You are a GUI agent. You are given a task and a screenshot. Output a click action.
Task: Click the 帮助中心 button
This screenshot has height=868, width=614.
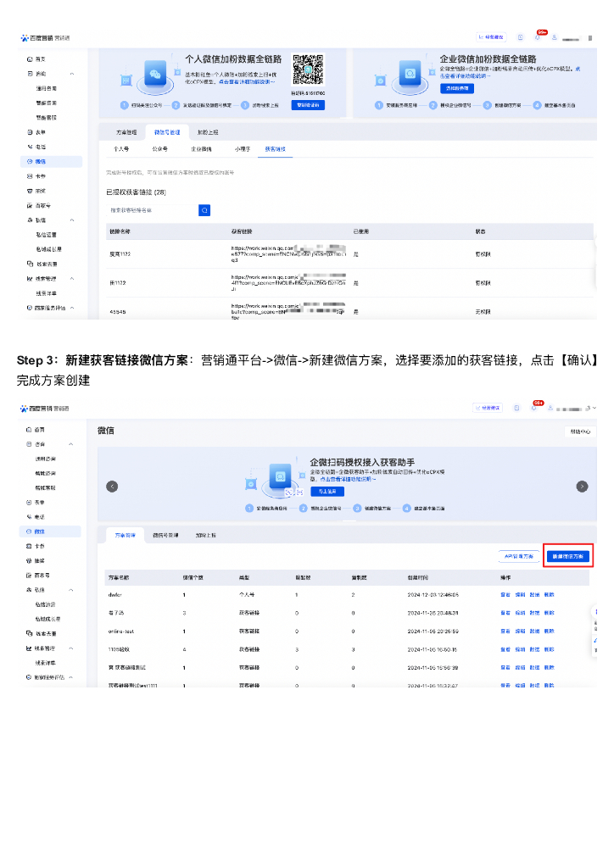coord(580,431)
